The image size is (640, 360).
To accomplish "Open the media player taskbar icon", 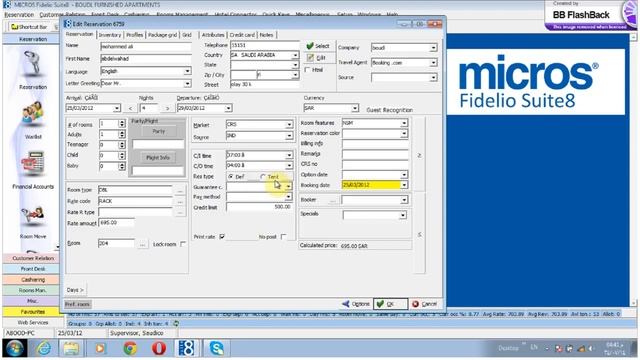I will [100, 349].
